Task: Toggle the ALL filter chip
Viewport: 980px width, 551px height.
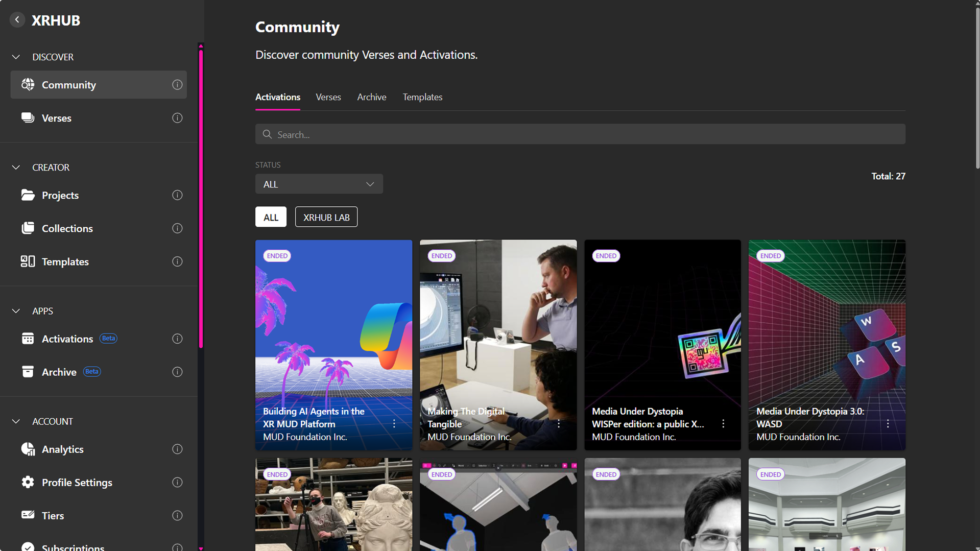Action: 271,217
